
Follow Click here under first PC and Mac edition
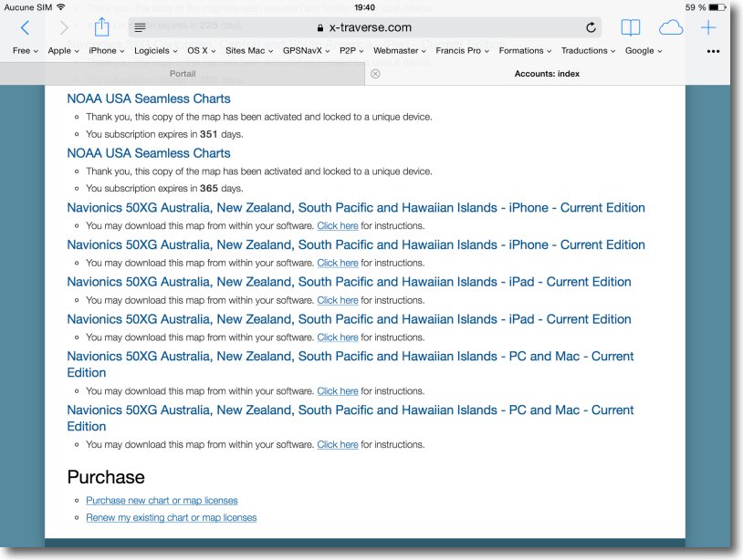tap(338, 391)
